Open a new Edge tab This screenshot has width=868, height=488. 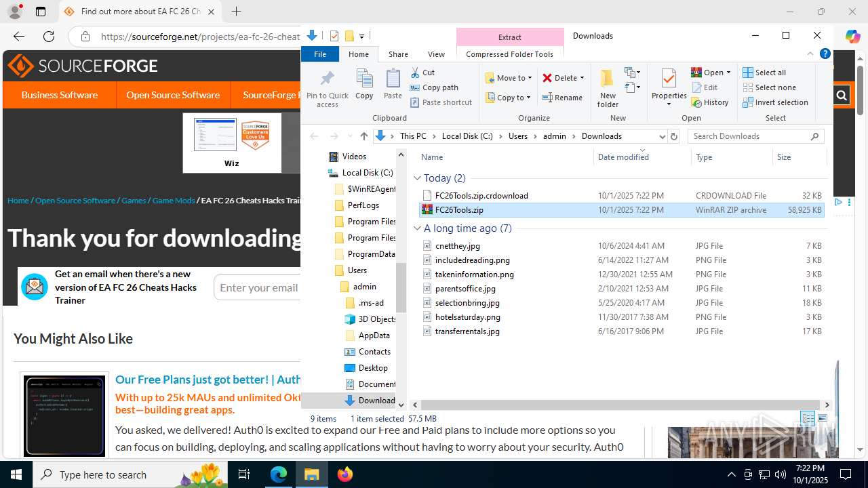[x=236, y=12]
